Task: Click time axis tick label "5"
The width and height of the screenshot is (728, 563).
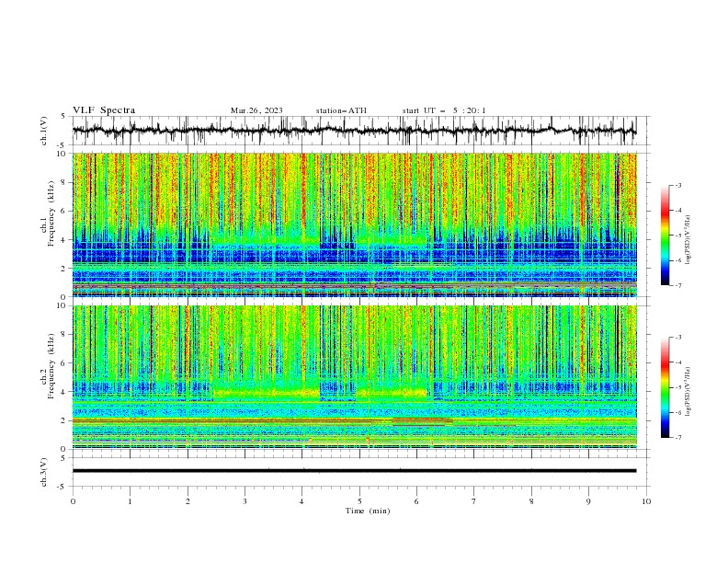Action: tap(359, 501)
